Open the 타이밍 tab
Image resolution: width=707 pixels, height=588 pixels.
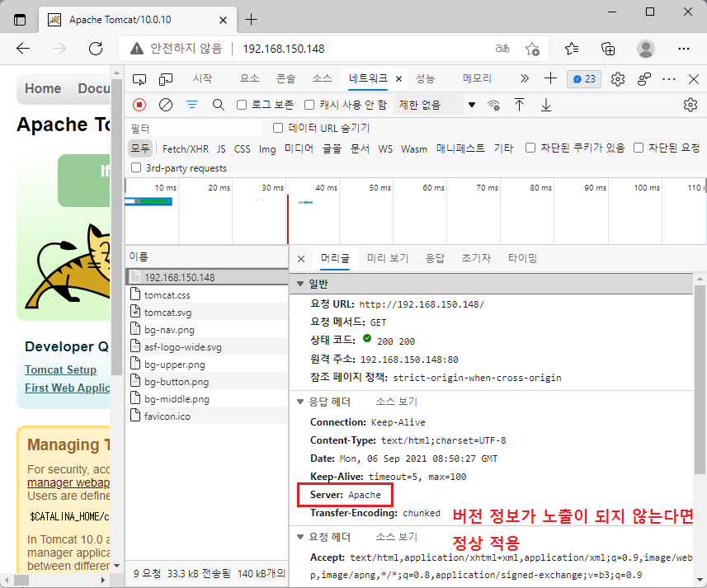click(522, 258)
